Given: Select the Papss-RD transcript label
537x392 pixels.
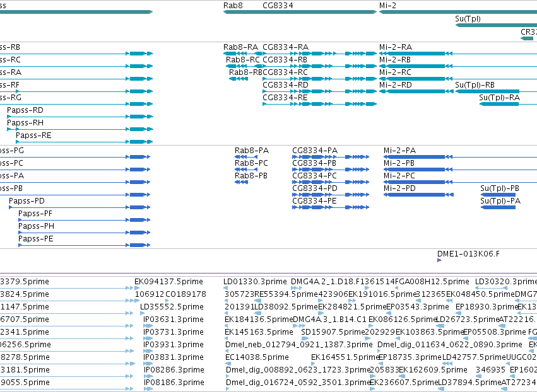Looking at the screenshot, I should click(x=25, y=110).
